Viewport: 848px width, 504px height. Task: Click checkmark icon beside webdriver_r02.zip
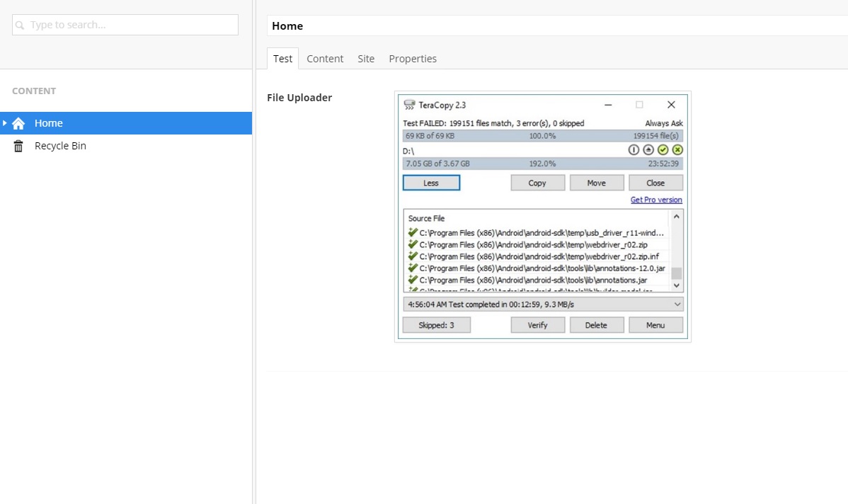coord(413,244)
